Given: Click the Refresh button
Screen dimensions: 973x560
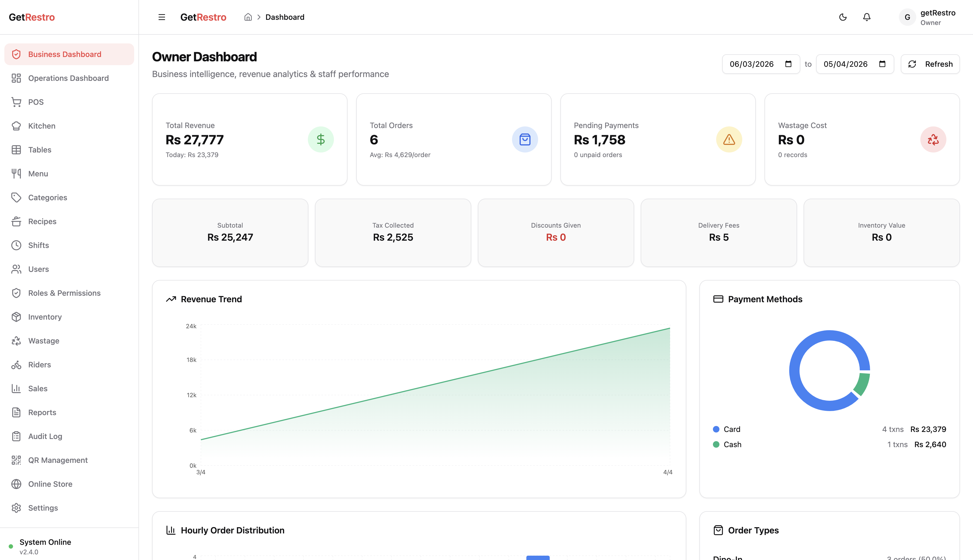Looking at the screenshot, I should click(x=930, y=64).
